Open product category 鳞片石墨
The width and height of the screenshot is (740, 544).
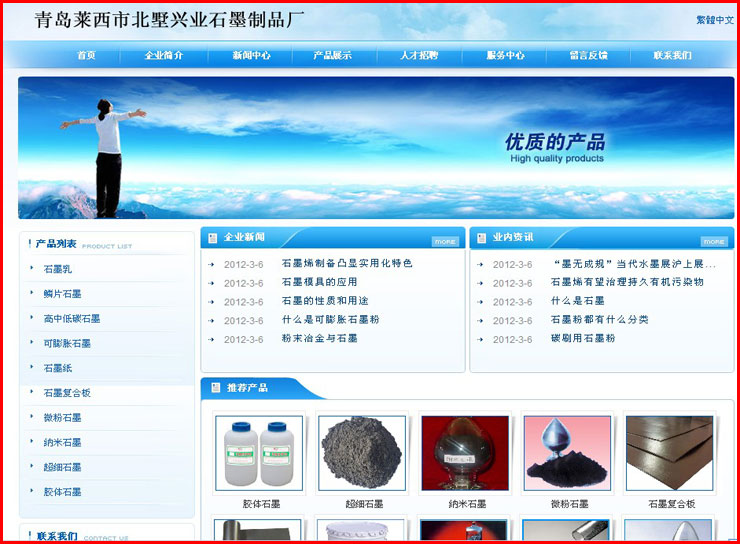coord(62,294)
